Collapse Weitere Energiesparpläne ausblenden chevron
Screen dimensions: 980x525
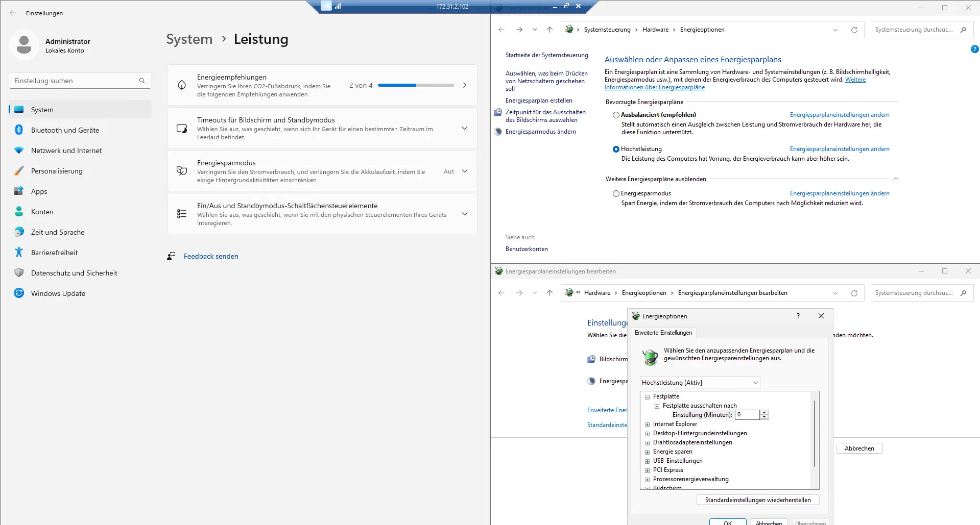pos(896,179)
